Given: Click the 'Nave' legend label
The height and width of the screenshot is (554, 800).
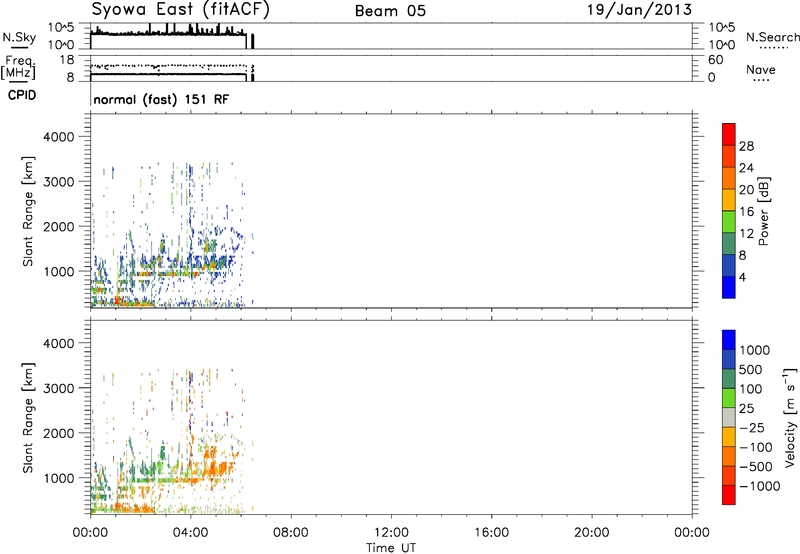Looking at the screenshot, I should [x=761, y=69].
